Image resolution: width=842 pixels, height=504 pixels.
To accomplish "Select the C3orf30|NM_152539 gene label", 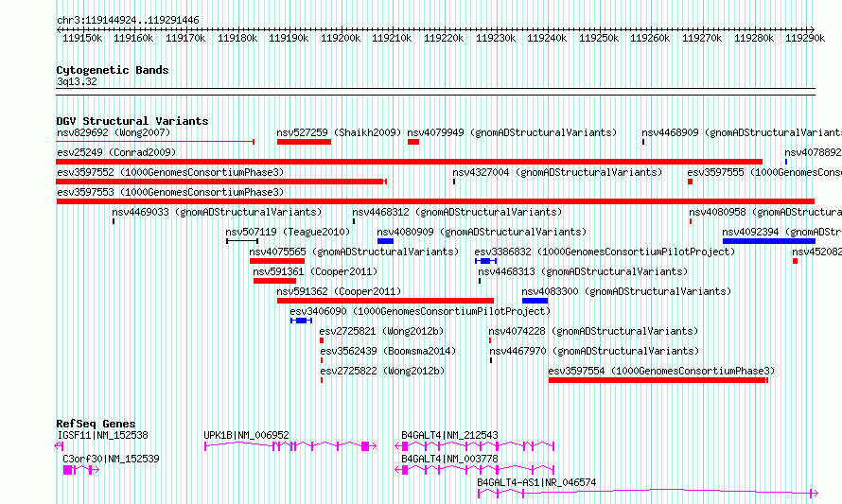I will point(111,459).
